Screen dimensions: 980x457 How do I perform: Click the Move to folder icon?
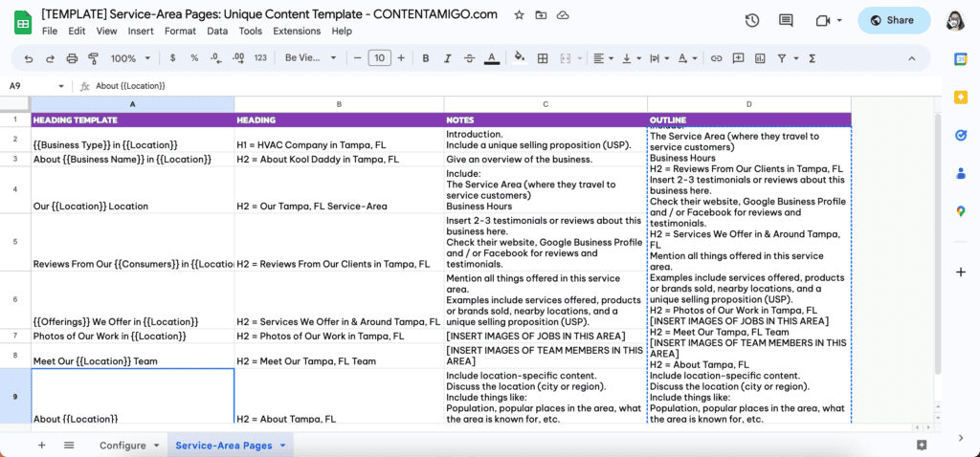(x=541, y=15)
